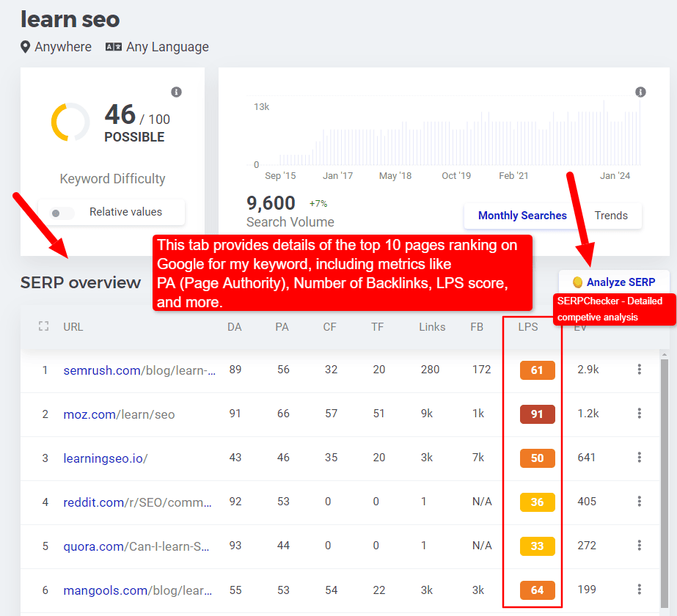677x616 pixels.
Task: Click the Keyword Difficulty info icon
Action: pyautogui.click(x=176, y=92)
